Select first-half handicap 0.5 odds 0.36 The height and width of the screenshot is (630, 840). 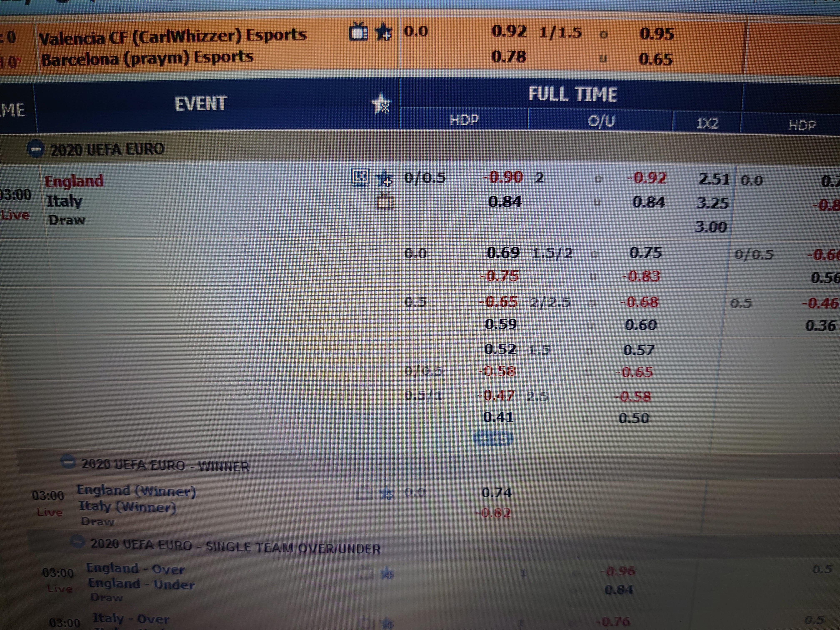tap(820, 325)
